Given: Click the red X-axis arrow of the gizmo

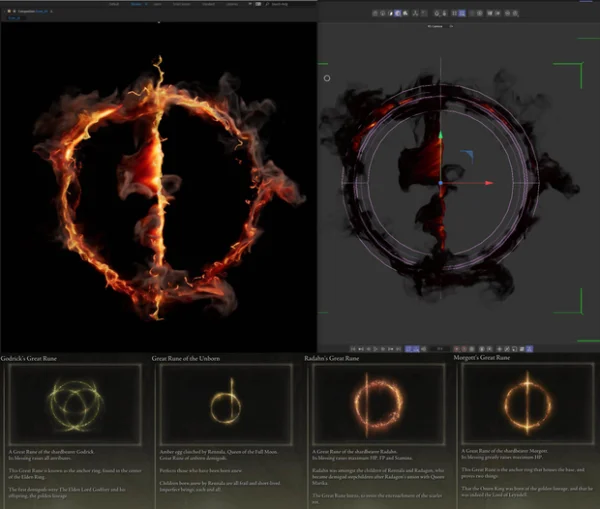Looking at the screenshot, I should pos(487,183).
